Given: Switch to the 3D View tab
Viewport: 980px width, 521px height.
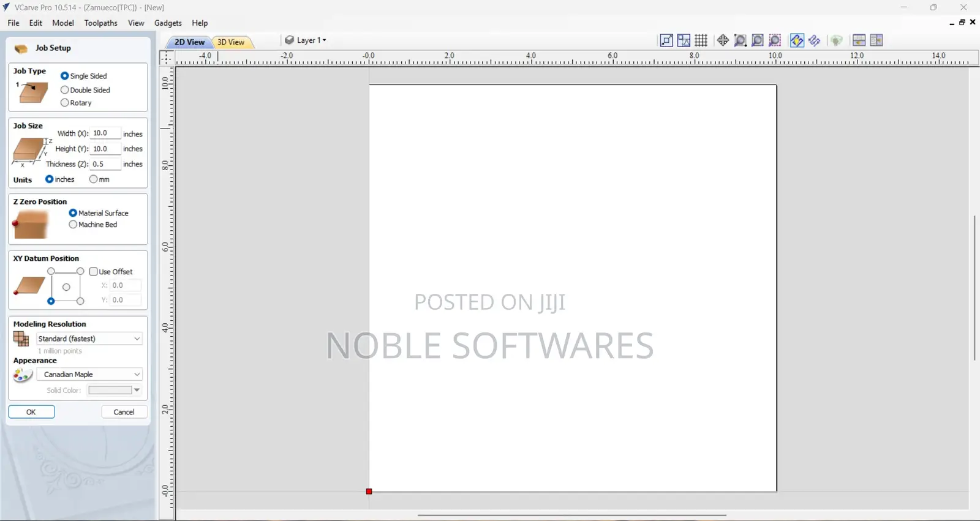Looking at the screenshot, I should point(231,42).
